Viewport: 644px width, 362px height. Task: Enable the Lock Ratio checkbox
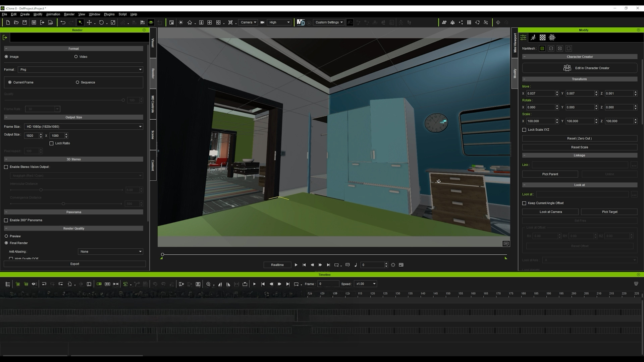[x=51, y=143]
